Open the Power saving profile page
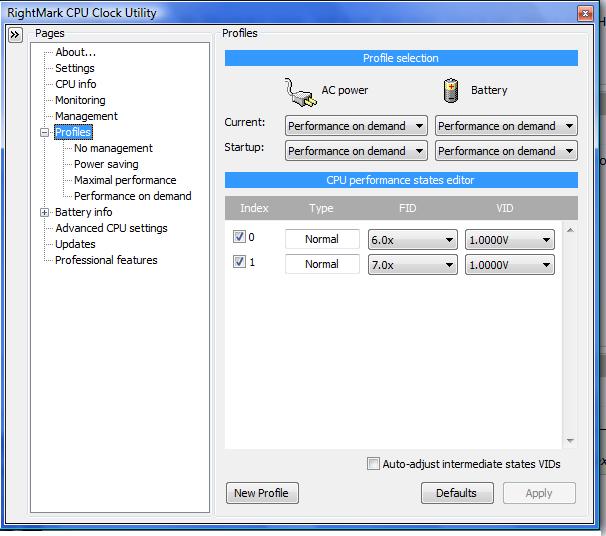Image resolution: width=606 pixels, height=536 pixels. pos(106,164)
